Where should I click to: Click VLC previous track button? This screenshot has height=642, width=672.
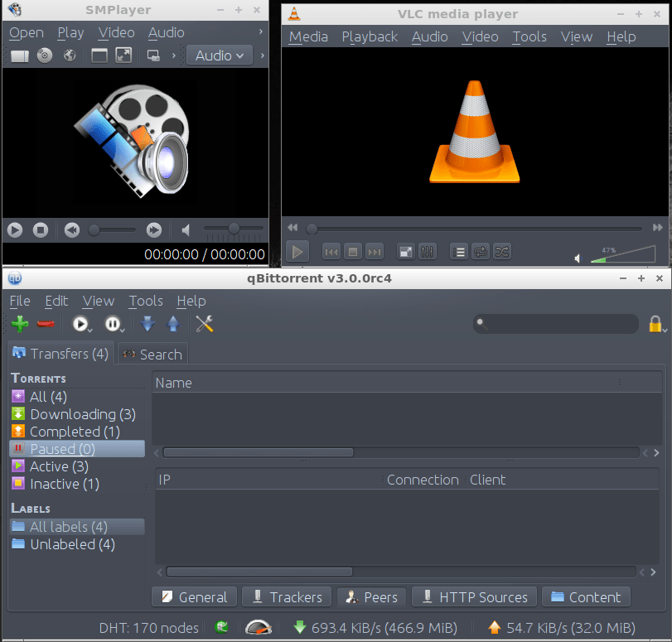tap(331, 252)
